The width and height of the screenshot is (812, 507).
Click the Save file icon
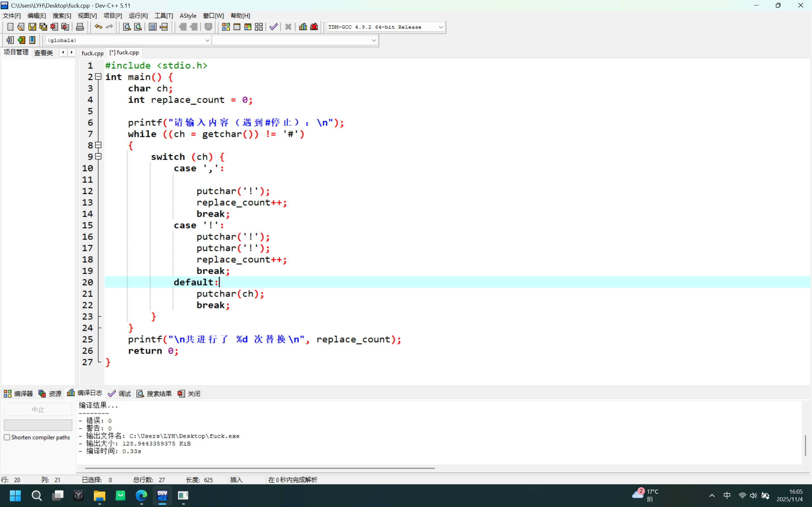click(x=32, y=27)
